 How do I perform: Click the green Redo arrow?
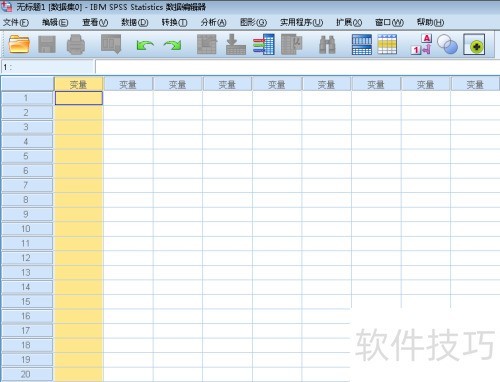click(173, 45)
